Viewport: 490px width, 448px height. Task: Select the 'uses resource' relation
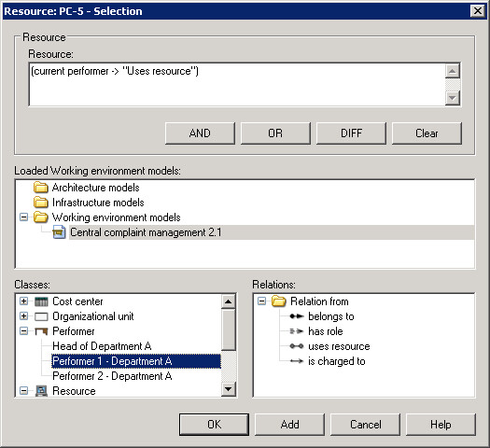click(x=339, y=346)
